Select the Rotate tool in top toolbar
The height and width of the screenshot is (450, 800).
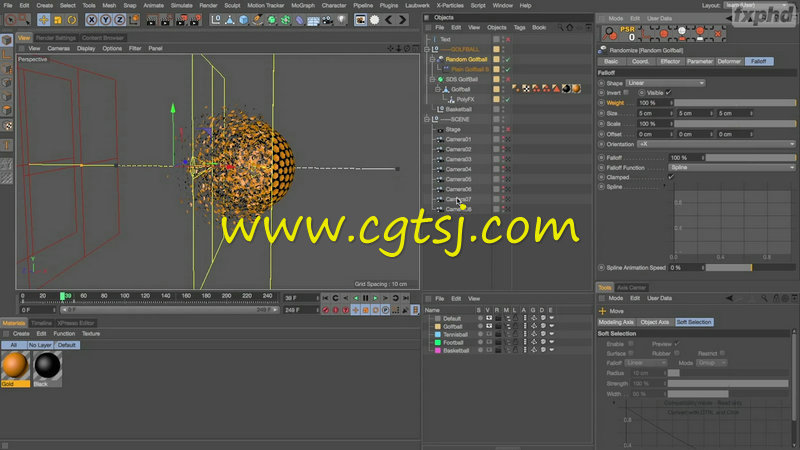72,20
